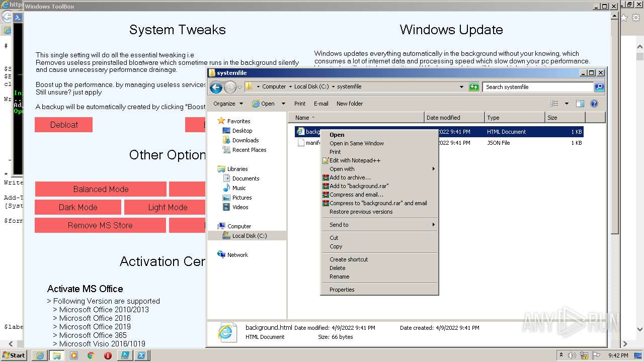Choose Copy in context menu
Screen dimensions: 644x362
pos(336,246)
